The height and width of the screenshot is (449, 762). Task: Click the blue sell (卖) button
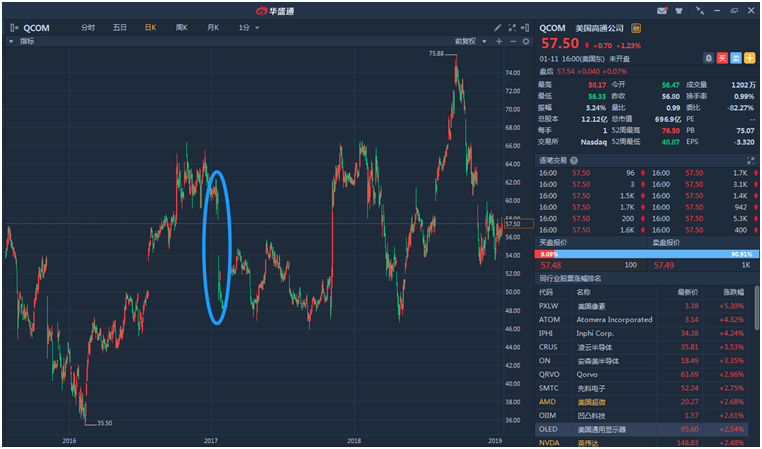coord(735,58)
